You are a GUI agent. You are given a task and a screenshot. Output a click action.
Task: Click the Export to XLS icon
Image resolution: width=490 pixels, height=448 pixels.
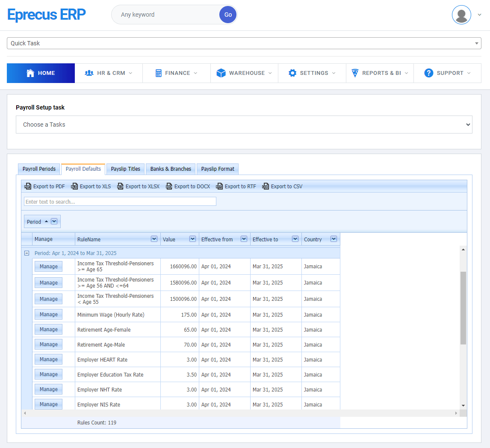click(x=74, y=186)
